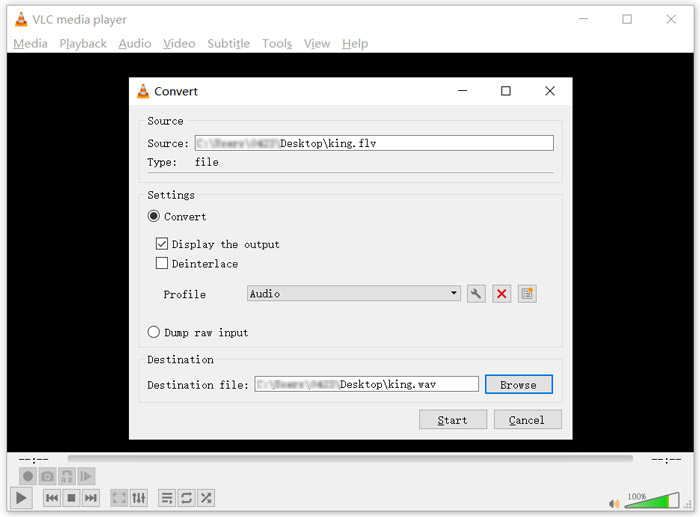Click the wrench edit profile icon
The height and width of the screenshot is (517, 700).
pos(476,294)
